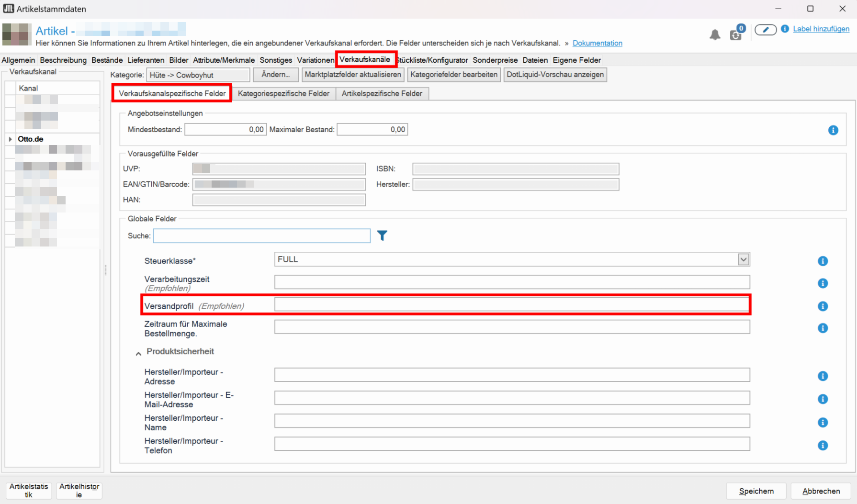The width and height of the screenshot is (857, 504).
Task: Open the Dokumentation link
Action: click(597, 43)
